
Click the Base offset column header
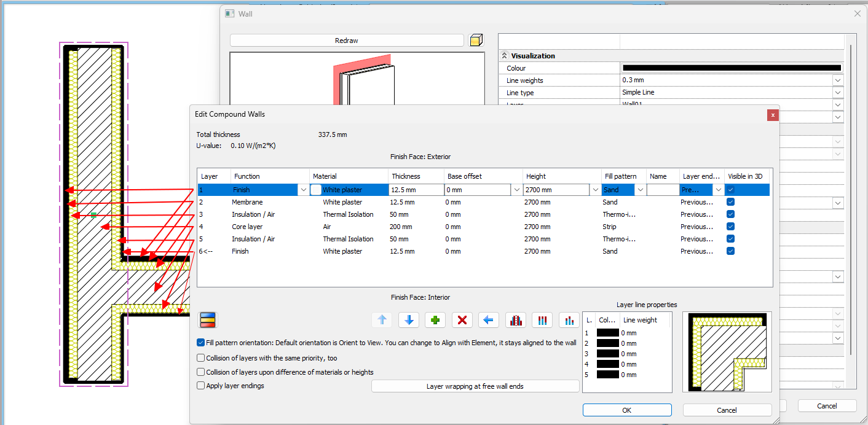click(x=483, y=176)
